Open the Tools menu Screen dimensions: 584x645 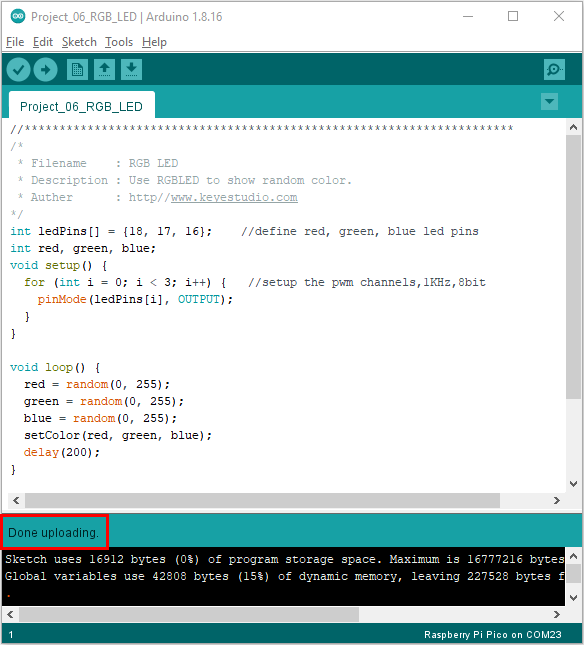(x=119, y=42)
